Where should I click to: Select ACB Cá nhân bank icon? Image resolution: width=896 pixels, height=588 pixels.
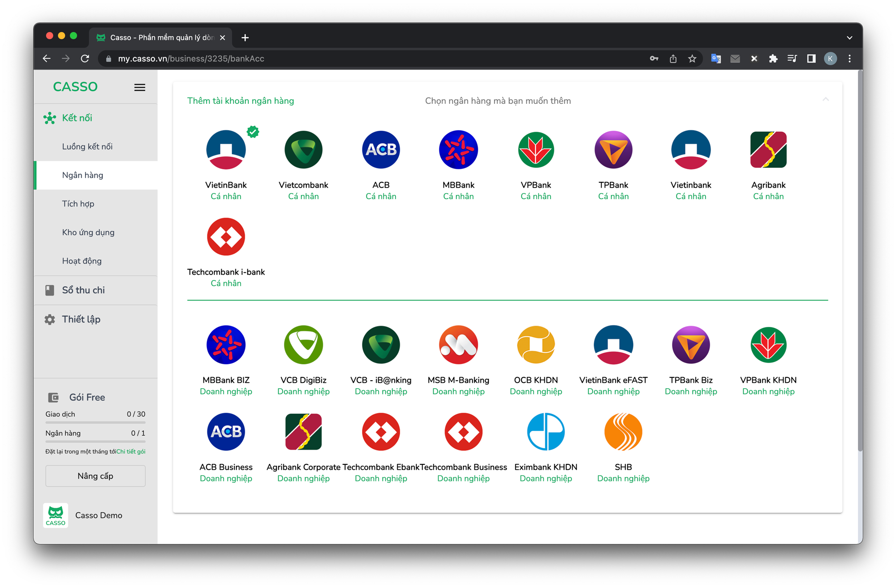(x=381, y=150)
